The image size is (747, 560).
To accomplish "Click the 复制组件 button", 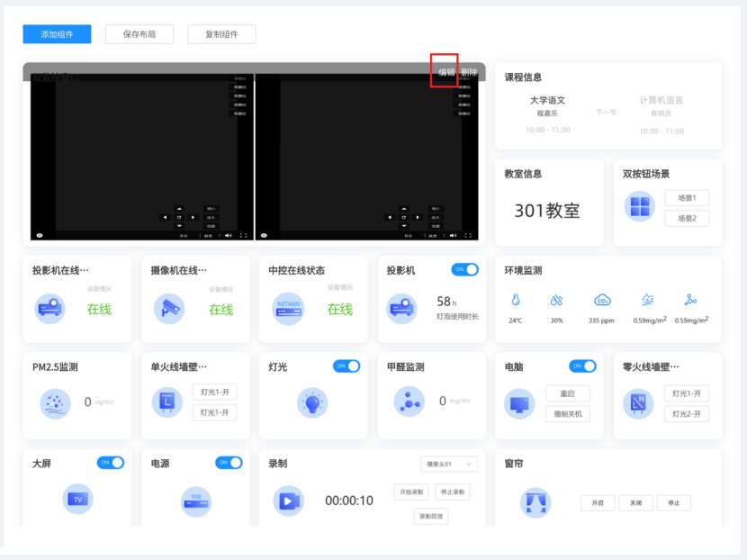I will coord(221,34).
